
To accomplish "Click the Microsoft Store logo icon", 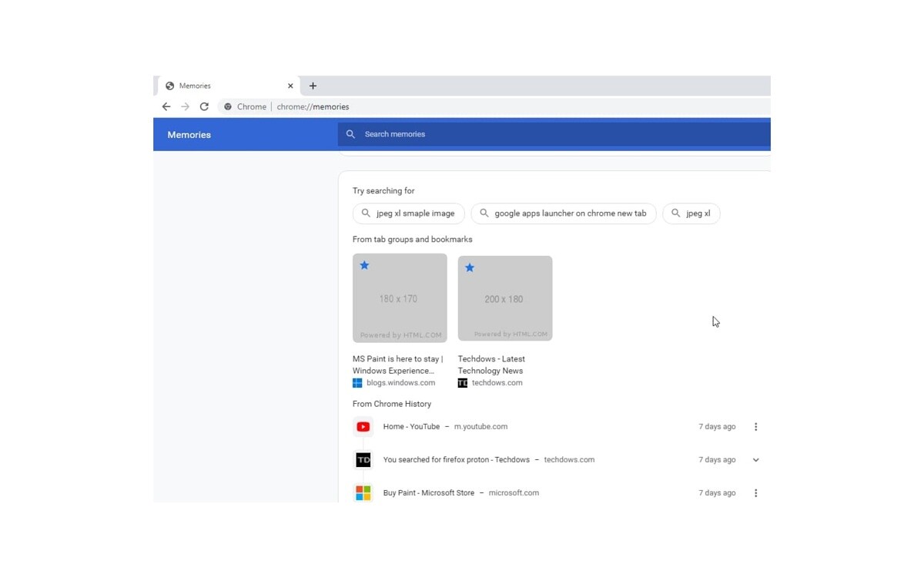I will click(363, 493).
